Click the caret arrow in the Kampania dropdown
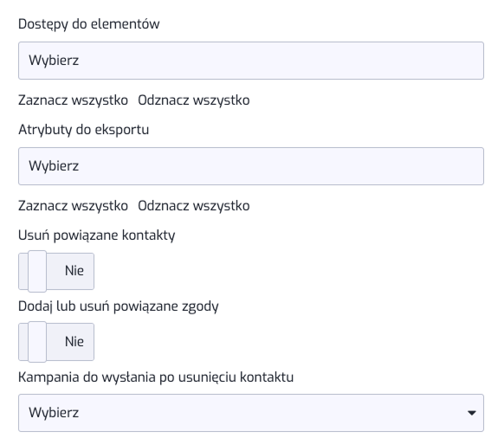504x438 pixels. coord(472,413)
